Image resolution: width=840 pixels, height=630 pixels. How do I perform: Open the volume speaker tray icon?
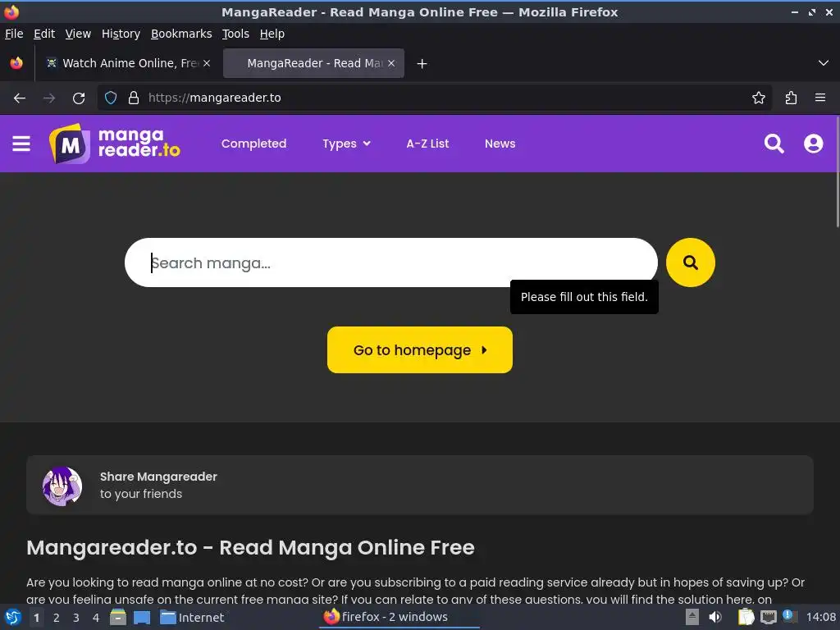coord(715,617)
